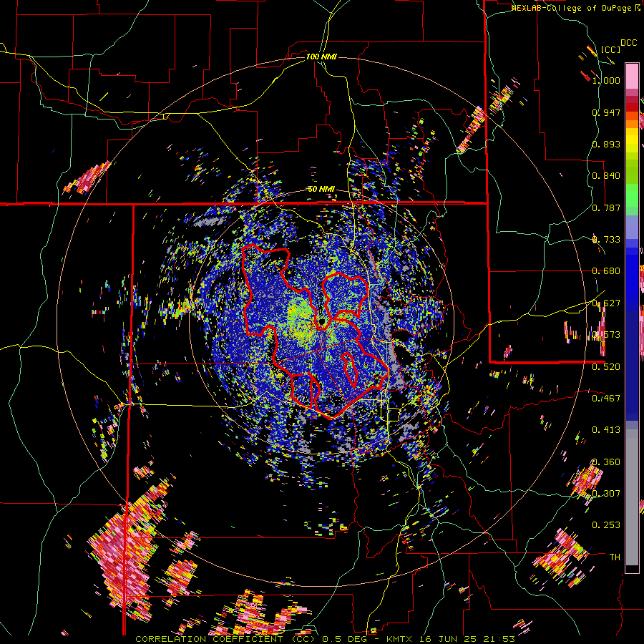Click the Correlation Coefficient caption at bottom
This screenshot has width=644, height=644.
325,639
